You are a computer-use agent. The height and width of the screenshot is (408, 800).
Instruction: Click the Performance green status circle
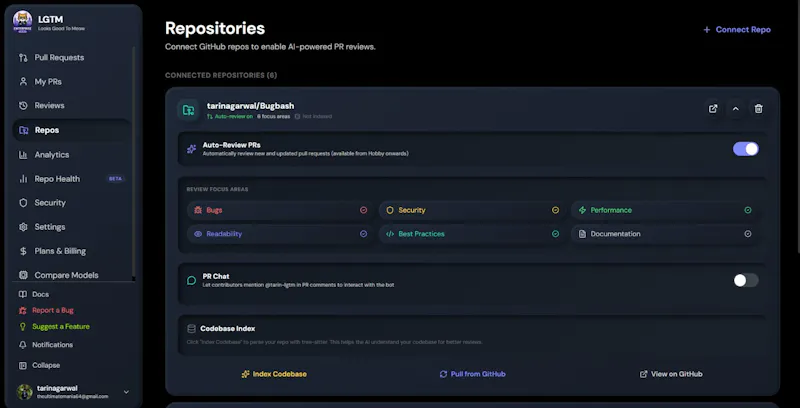[748, 210]
